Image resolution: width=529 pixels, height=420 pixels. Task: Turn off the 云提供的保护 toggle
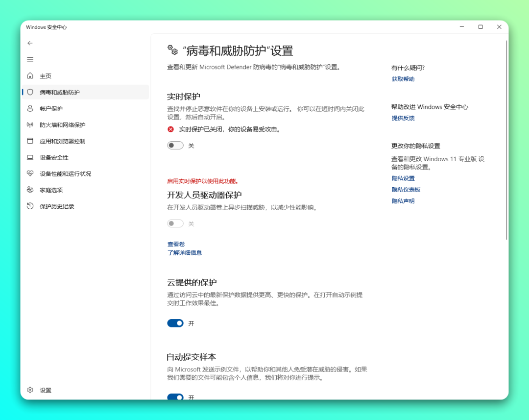(175, 323)
